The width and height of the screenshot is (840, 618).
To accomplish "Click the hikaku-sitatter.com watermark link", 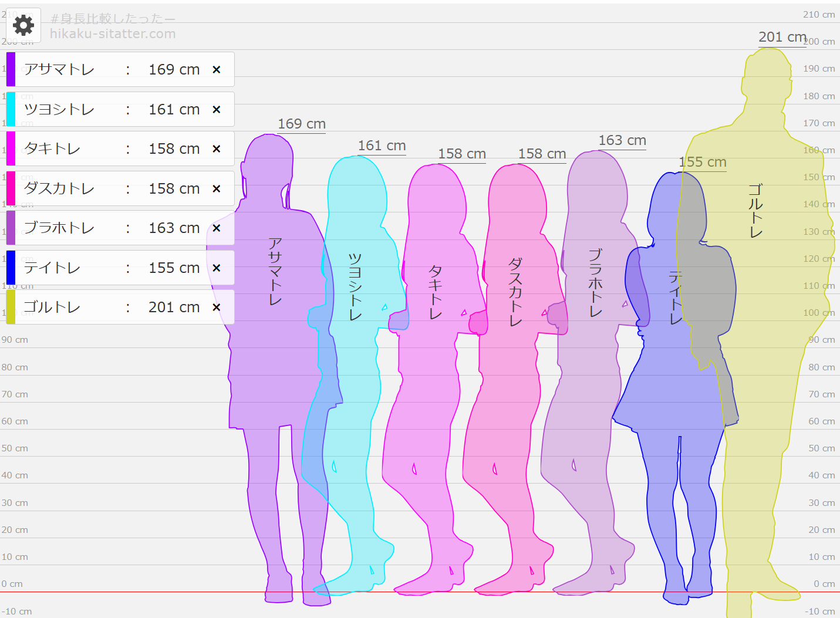I will point(113,34).
